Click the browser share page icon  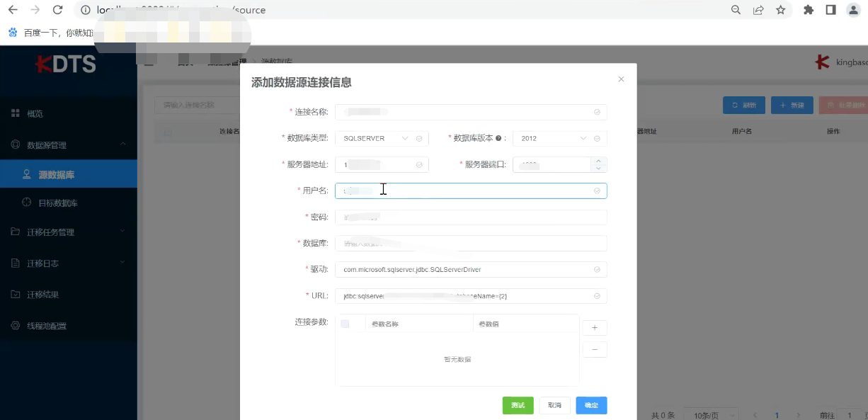pos(758,10)
